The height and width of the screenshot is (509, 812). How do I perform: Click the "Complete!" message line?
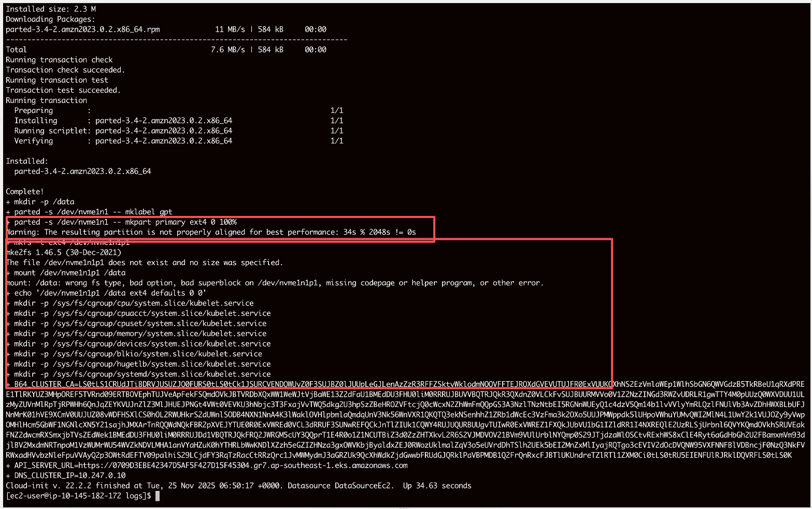pyautogui.click(x=25, y=192)
